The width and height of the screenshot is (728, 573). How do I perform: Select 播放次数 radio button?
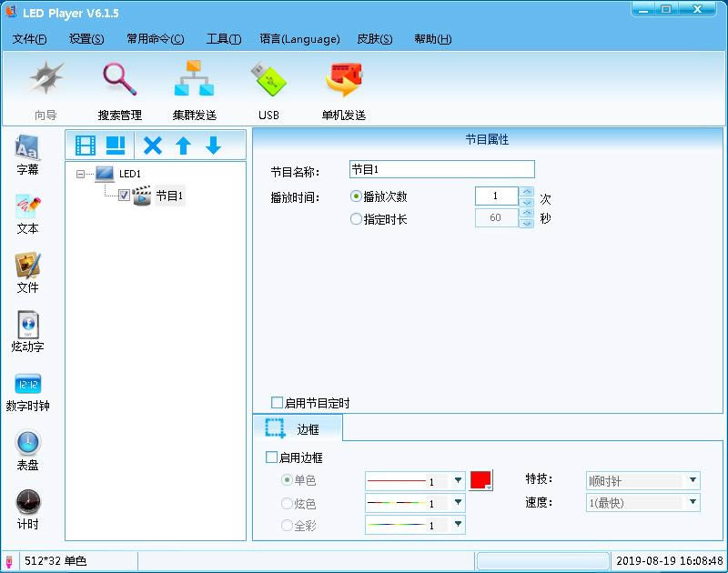(x=356, y=196)
